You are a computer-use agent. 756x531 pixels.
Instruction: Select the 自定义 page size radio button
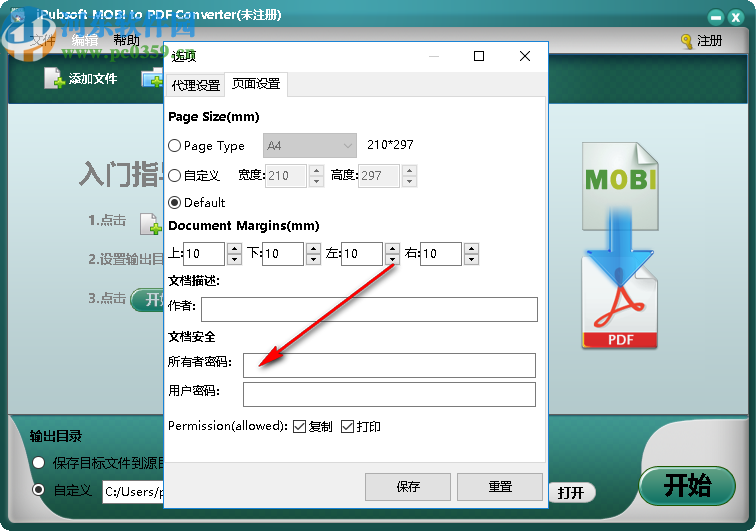coord(175,175)
